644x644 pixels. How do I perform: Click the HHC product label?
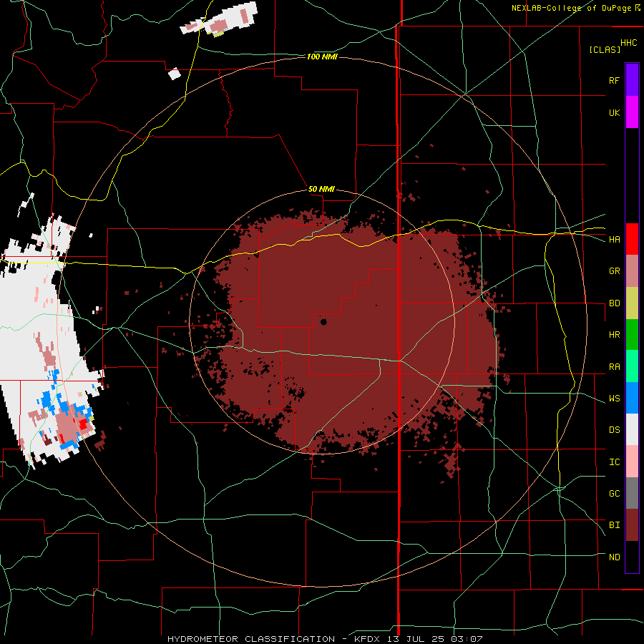click(x=628, y=43)
